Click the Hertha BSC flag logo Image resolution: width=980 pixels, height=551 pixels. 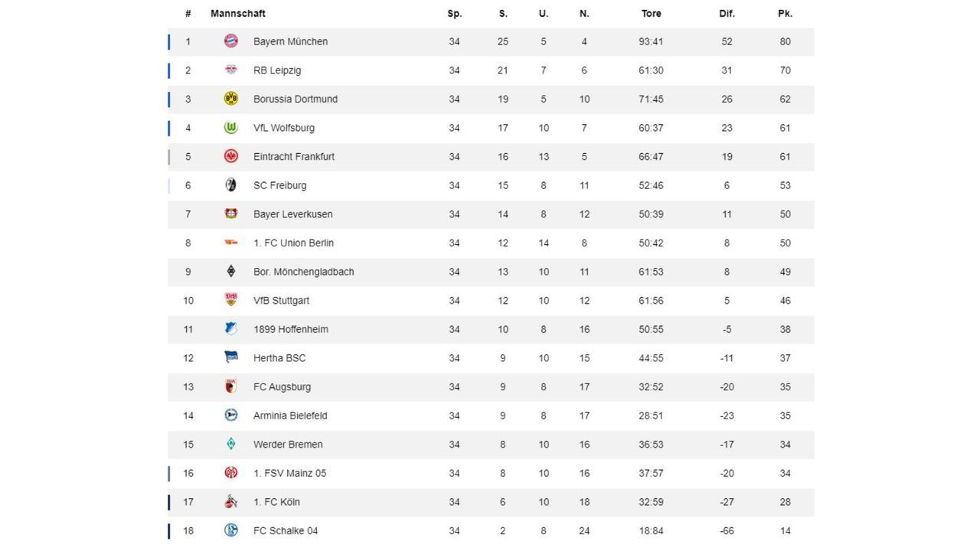click(x=230, y=357)
